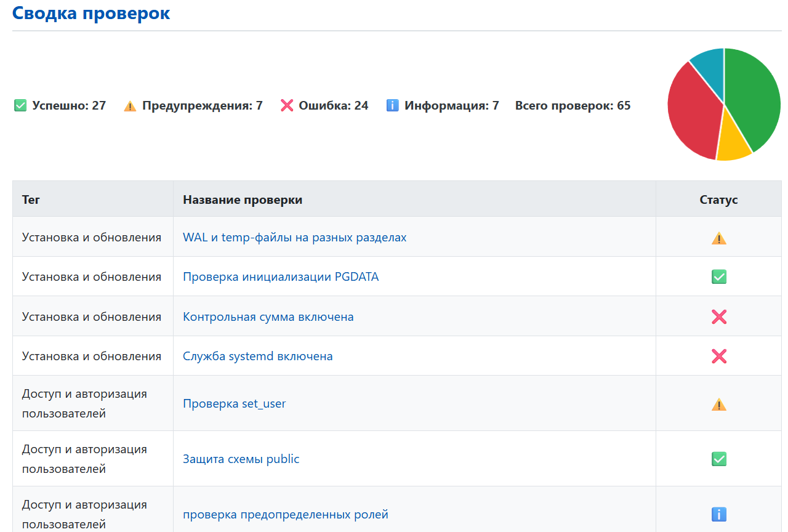Click the green check status for Защита схемы public
Viewport: 788px width, 532px height.
click(718, 459)
